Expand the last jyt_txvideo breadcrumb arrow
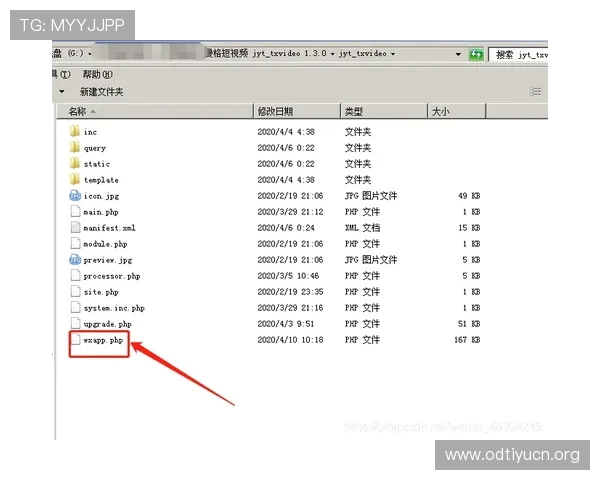600x480 pixels. pos(393,54)
